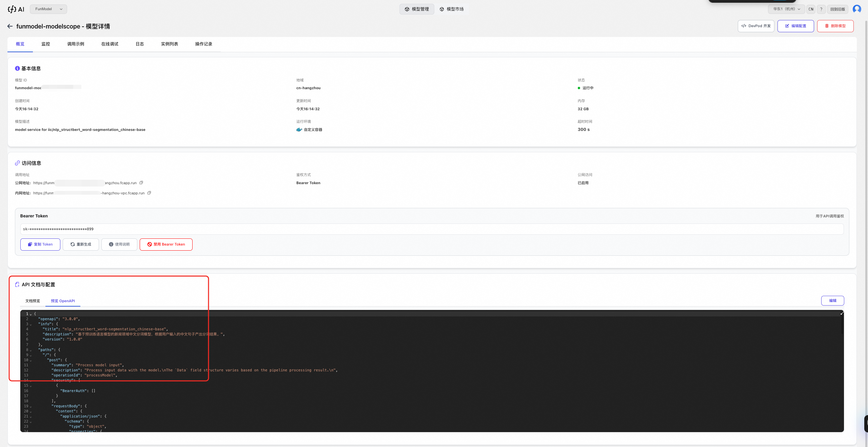
Task: Open the FunModel product dropdown
Action: pos(48,9)
